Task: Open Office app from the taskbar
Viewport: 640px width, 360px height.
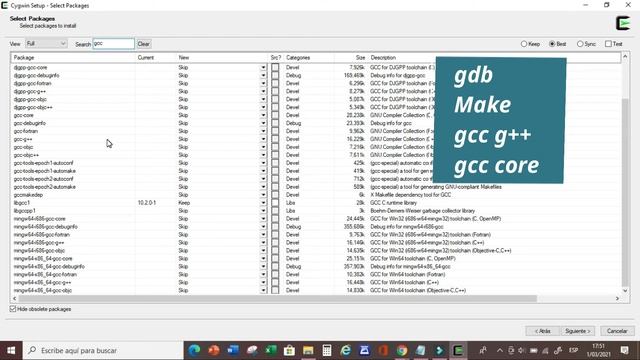Action: (383, 350)
